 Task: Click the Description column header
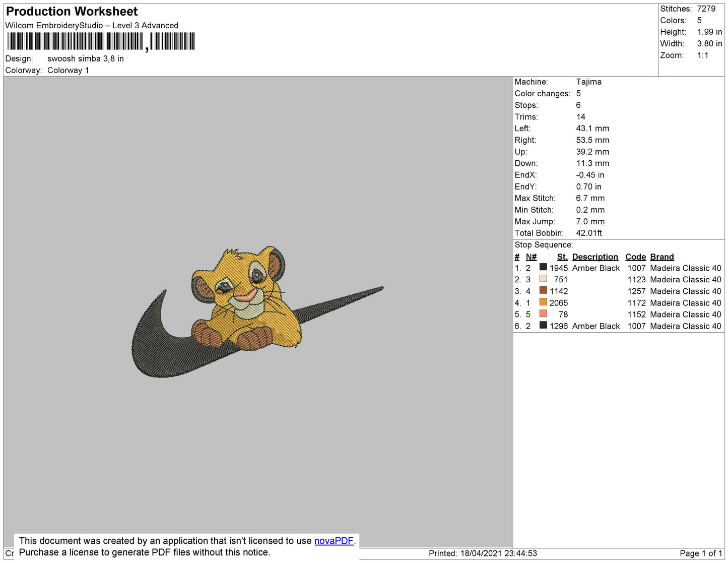pyautogui.click(x=594, y=257)
